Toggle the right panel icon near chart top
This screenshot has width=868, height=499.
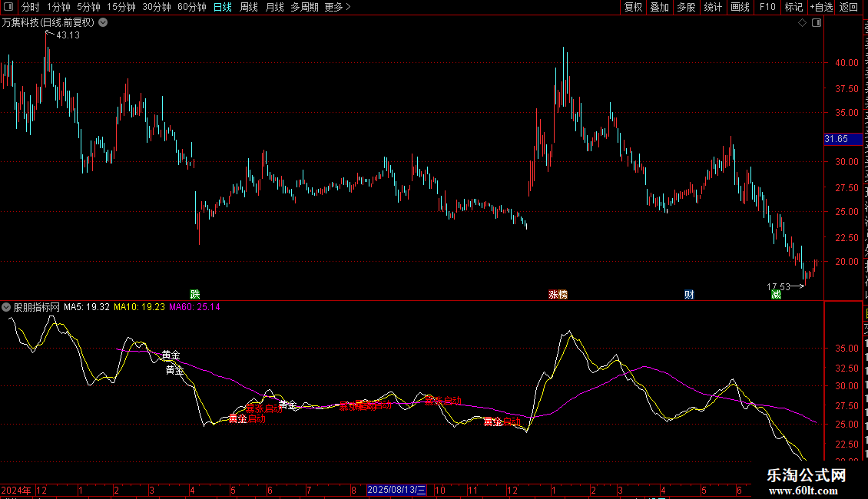817,23
